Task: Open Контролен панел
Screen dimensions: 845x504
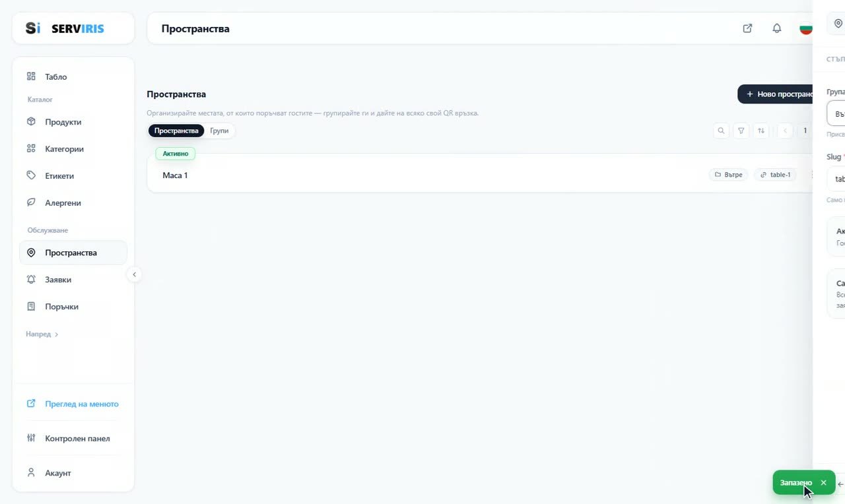Action: pos(73,439)
